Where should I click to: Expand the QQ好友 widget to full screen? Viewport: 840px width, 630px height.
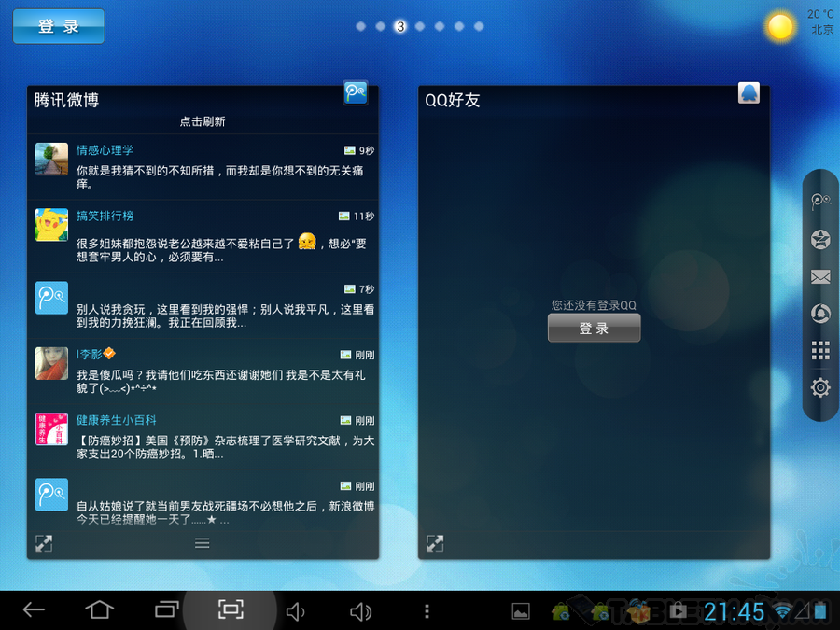point(435,543)
